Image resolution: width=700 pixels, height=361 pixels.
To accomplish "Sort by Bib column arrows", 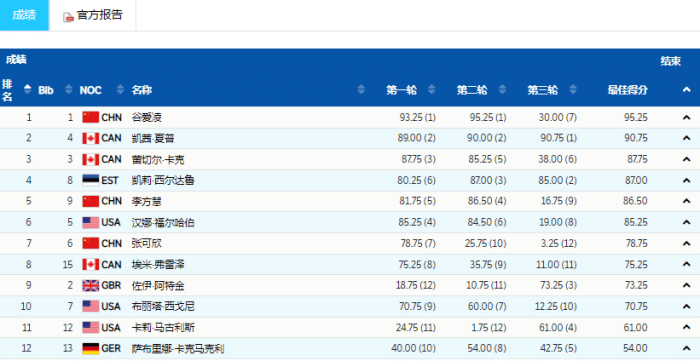I will click(68, 89).
